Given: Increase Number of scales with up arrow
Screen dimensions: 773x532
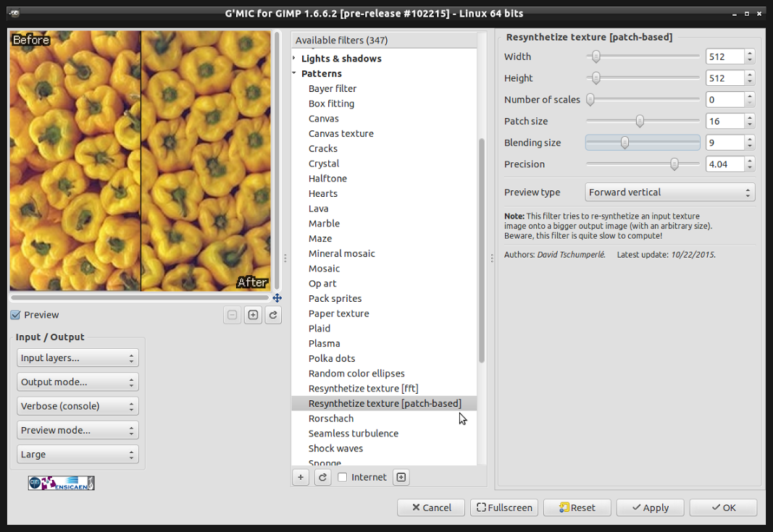Looking at the screenshot, I should click(x=749, y=96).
